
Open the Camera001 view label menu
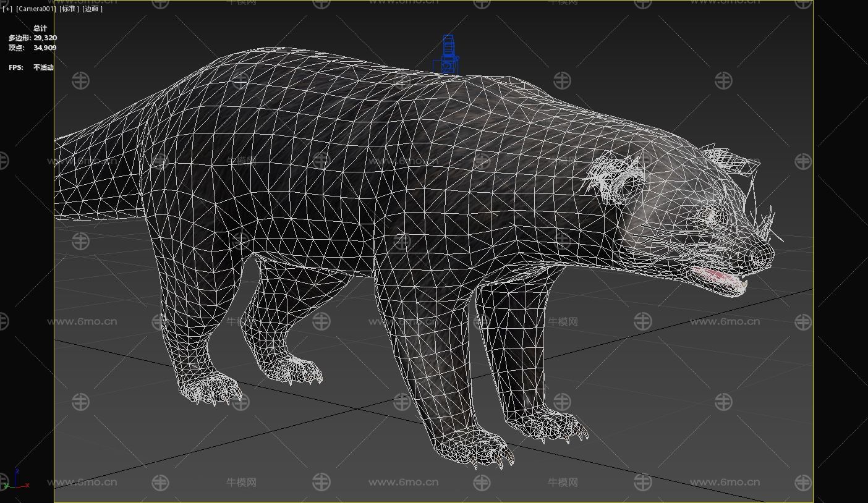pyautogui.click(x=36, y=9)
